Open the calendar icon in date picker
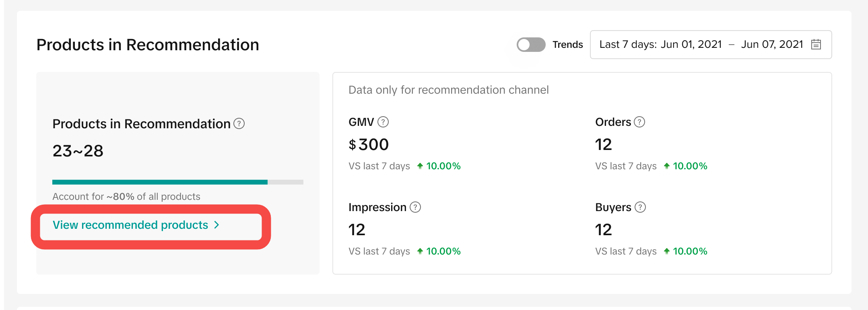The width and height of the screenshot is (868, 310). [x=816, y=44]
